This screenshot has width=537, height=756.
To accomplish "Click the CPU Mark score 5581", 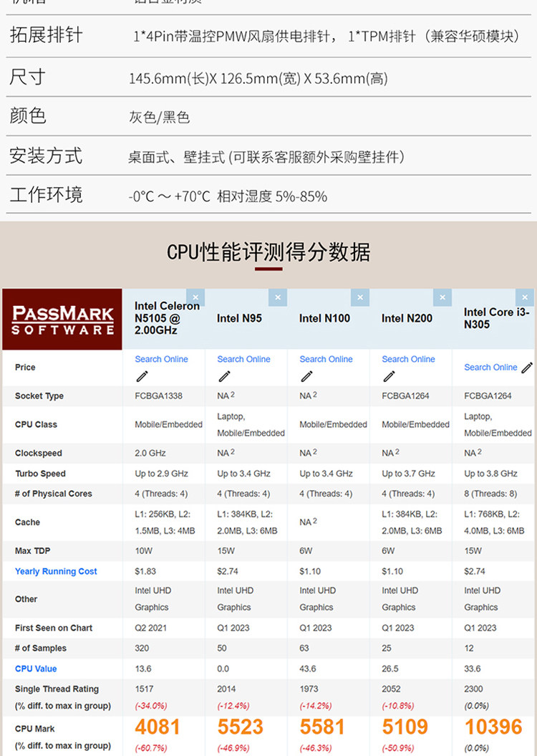I will [x=322, y=727].
